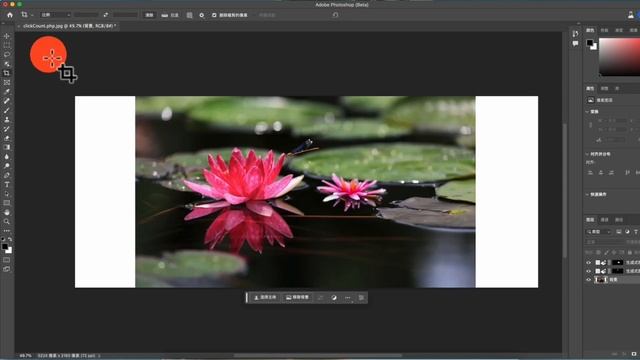The image size is (640, 360).
Task: Click the Clear button in options bar
Action: click(x=149, y=15)
